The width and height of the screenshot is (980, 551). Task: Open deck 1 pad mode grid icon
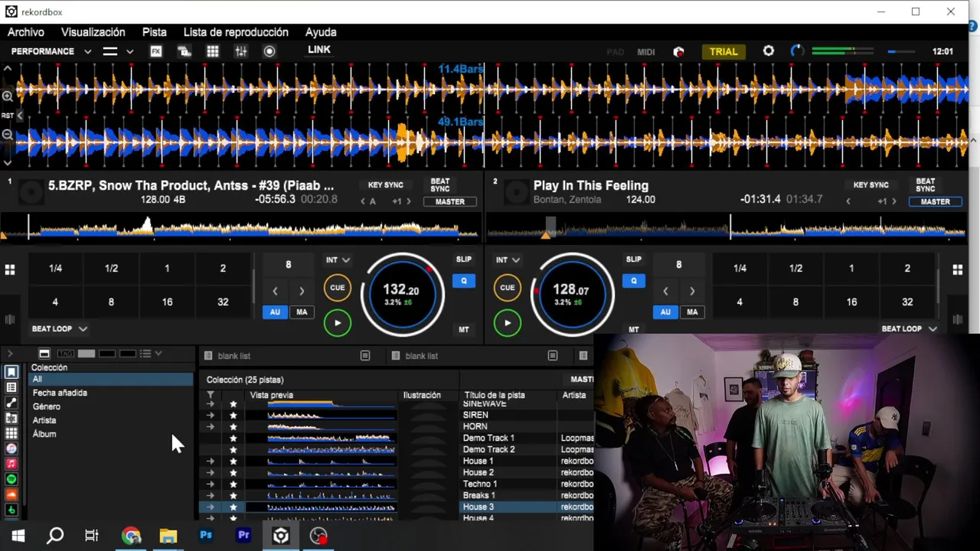(x=10, y=270)
